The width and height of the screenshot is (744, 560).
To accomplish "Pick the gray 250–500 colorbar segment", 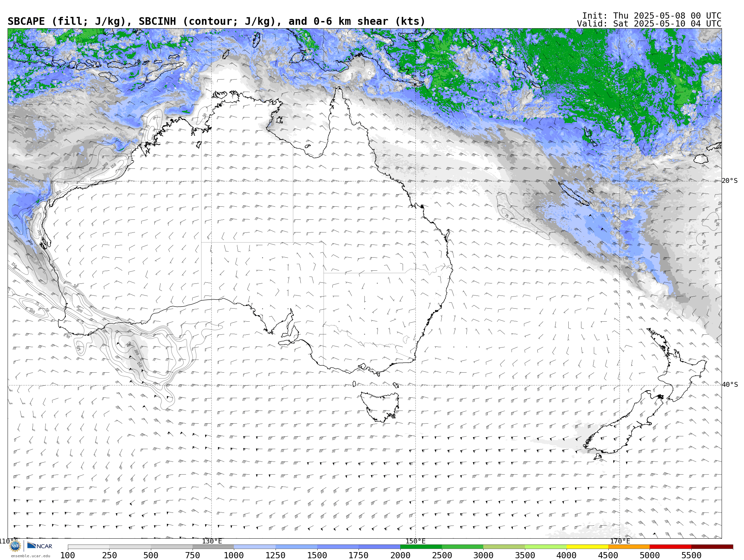I will [x=130, y=547].
